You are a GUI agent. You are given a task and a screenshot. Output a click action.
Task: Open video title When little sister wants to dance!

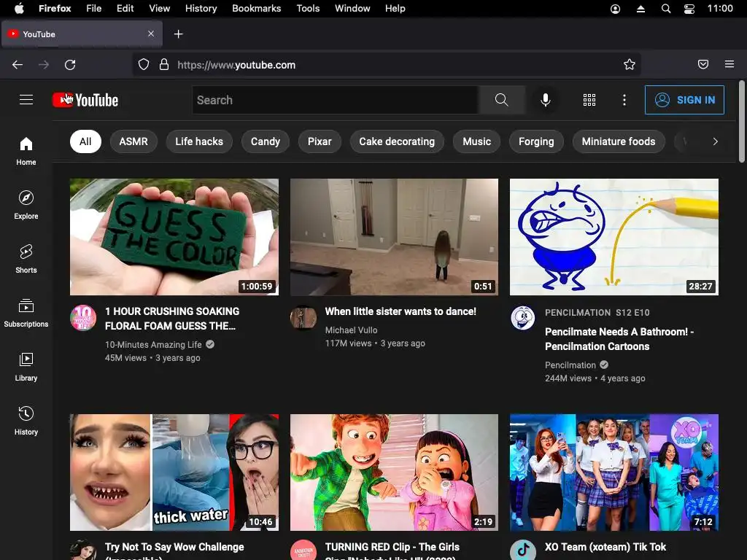400,311
